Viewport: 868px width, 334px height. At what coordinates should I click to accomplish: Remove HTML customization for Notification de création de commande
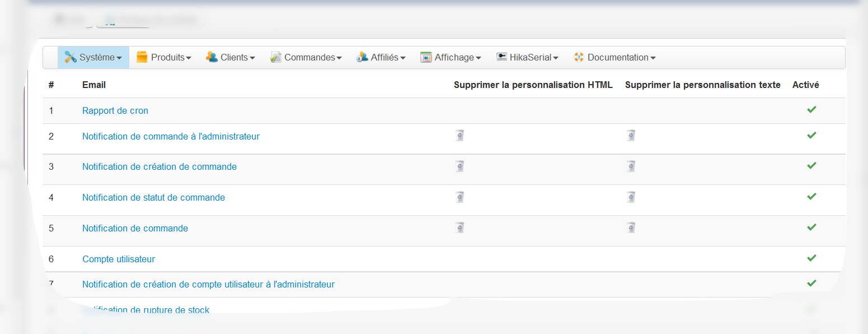[459, 166]
